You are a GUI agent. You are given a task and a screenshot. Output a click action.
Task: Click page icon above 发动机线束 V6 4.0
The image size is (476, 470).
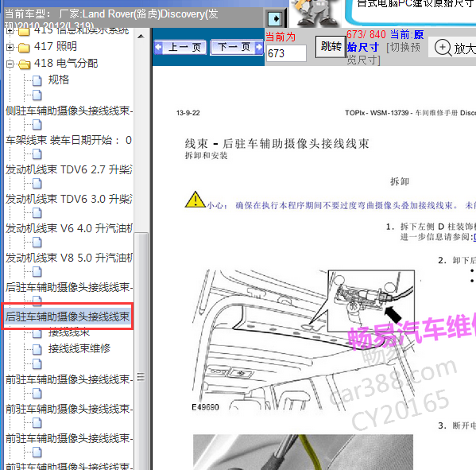(x=37, y=213)
